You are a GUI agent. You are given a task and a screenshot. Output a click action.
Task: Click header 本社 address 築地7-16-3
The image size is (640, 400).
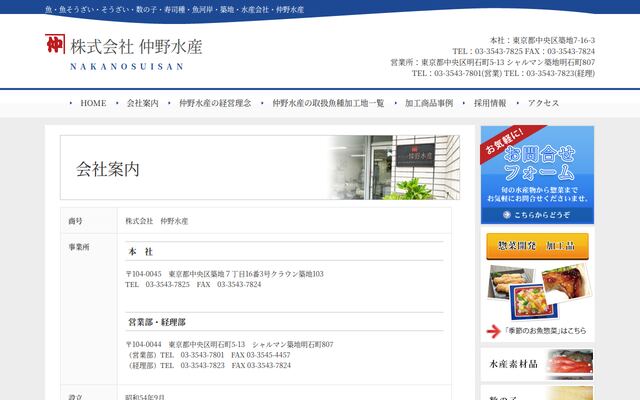(542, 40)
